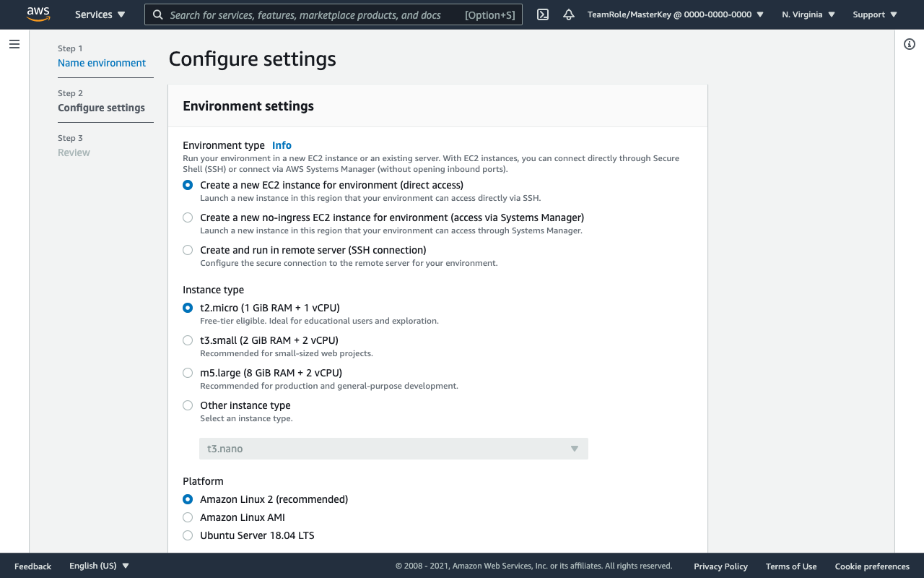Select Amazon Linux 2 (recommended) platform
The height and width of the screenshot is (578, 924).
188,499
